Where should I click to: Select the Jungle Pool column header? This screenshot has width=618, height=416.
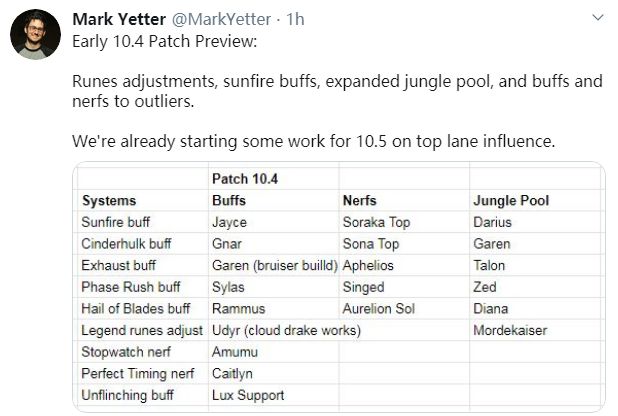510,200
